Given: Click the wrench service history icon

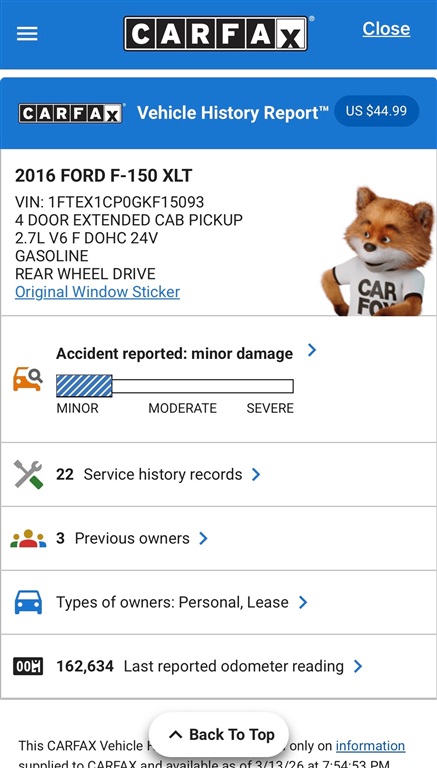Looking at the screenshot, I should pos(28,474).
